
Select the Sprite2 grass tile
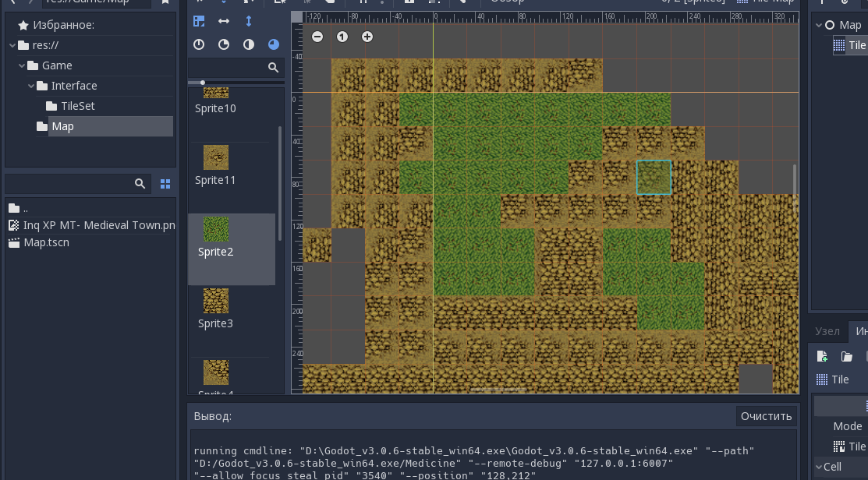pyautogui.click(x=232, y=249)
